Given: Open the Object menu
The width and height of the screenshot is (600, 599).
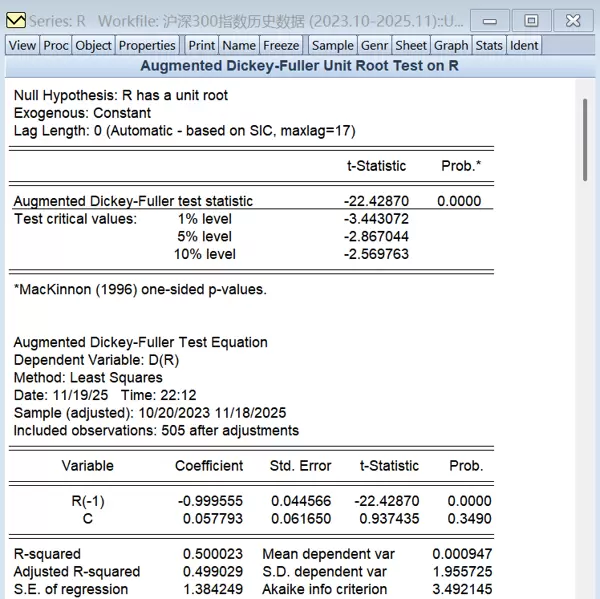Looking at the screenshot, I should [94, 45].
